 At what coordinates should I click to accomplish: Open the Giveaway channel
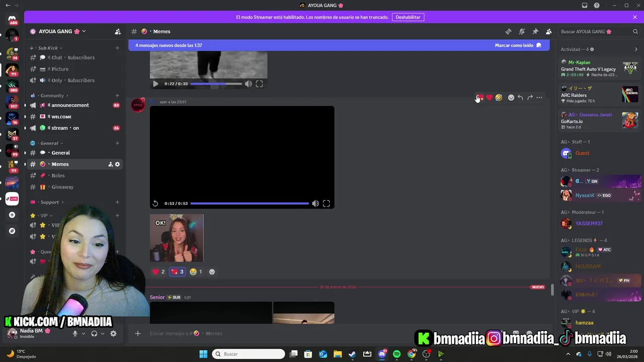pyautogui.click(x=74, y=187)
